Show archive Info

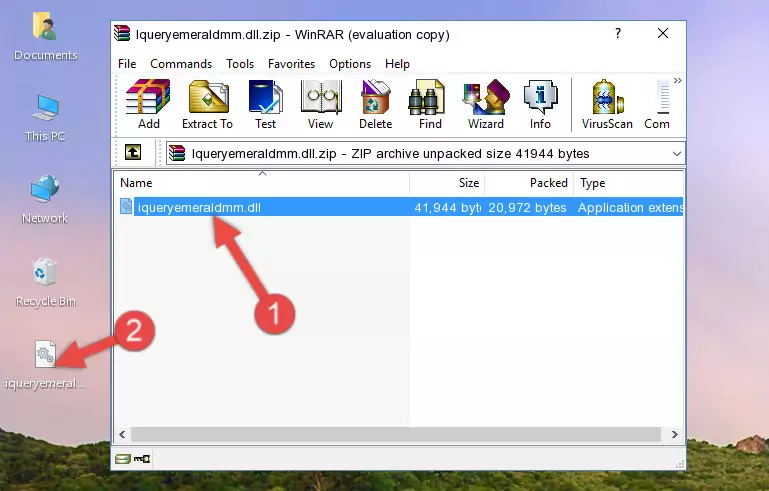[x=540, y=104]
